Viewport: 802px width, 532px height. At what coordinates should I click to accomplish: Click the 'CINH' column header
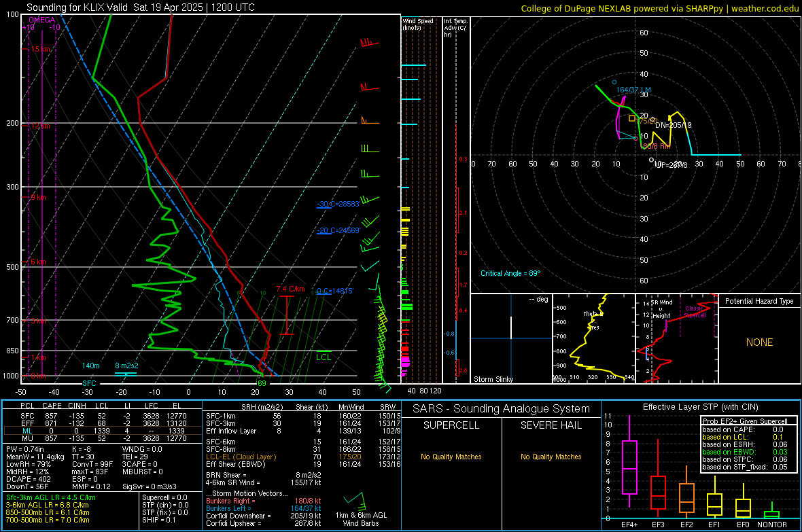(x=77, y=406)
